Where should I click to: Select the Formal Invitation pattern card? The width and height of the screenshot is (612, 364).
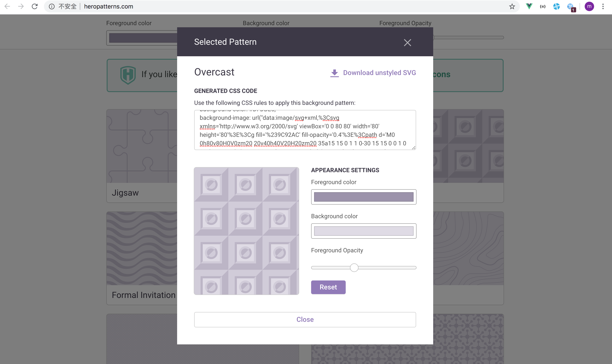click(x=142, y=258)
